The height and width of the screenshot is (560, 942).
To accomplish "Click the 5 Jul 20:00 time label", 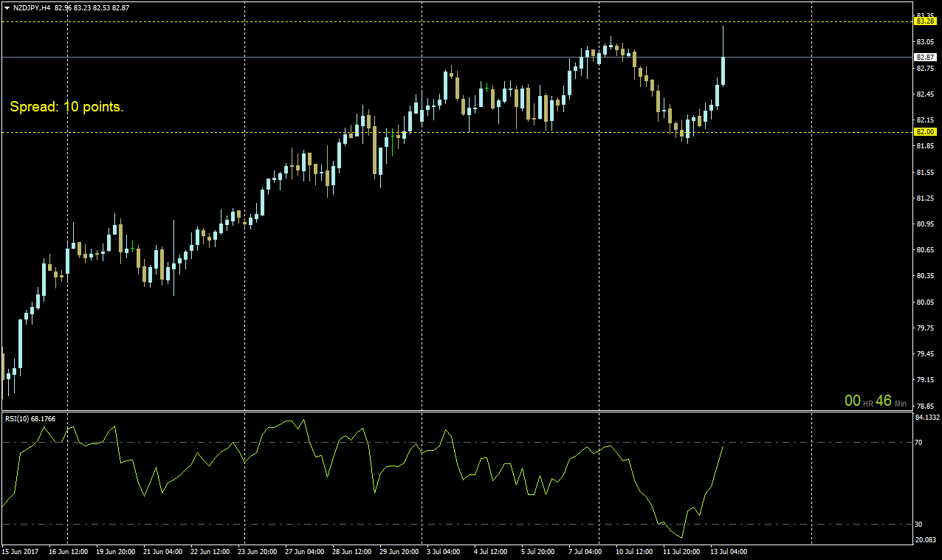I will 539,551.
